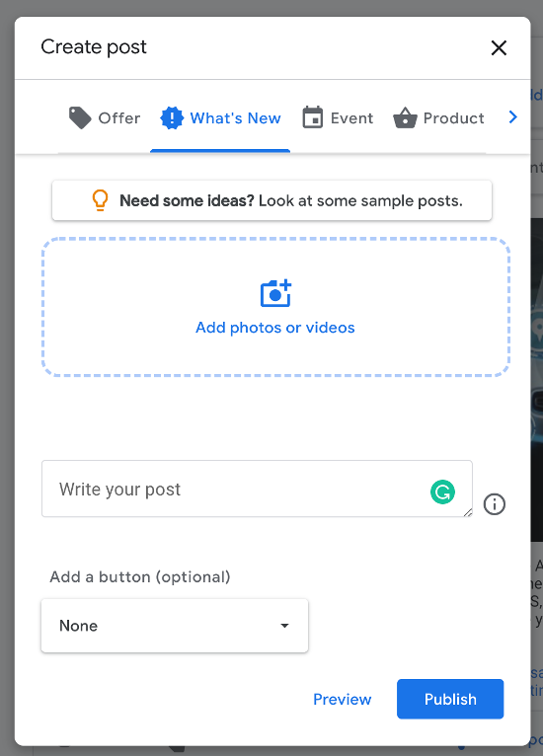Open the Product tab
This screenshot has height=756, width=543.
point(438,118)
